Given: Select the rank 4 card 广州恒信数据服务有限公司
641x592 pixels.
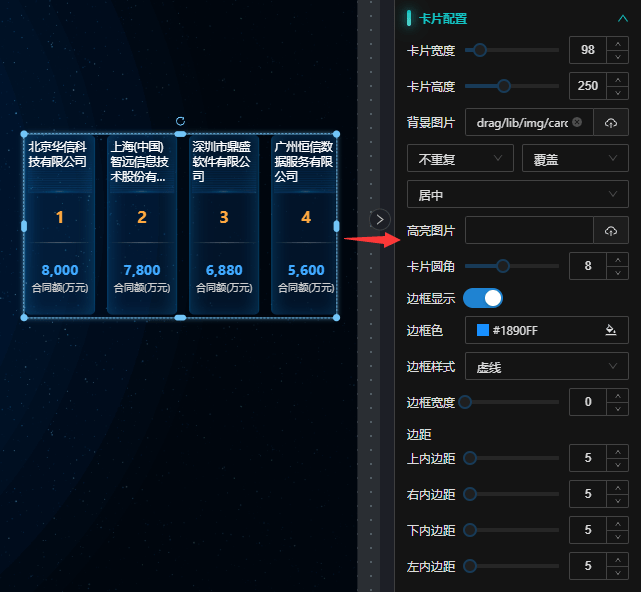Looking at the screenshot, I should [x=305, y=224].
